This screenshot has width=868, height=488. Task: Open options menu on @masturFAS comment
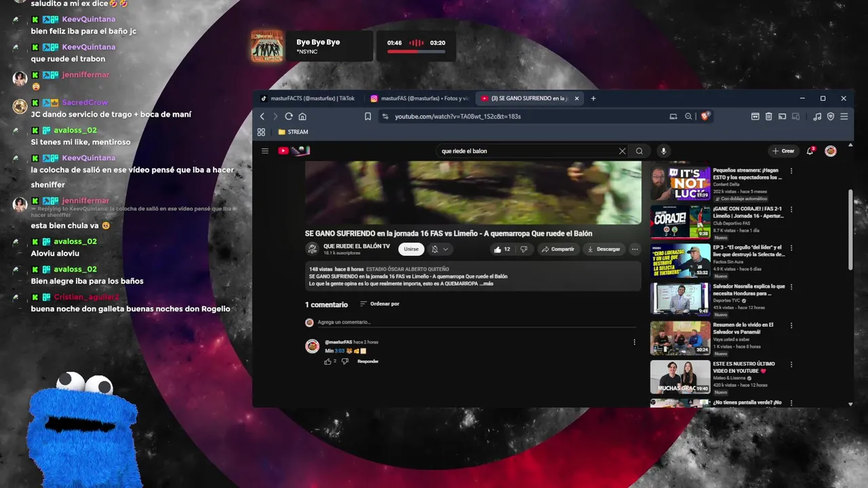pyautogui.click(x=634, y=342)
